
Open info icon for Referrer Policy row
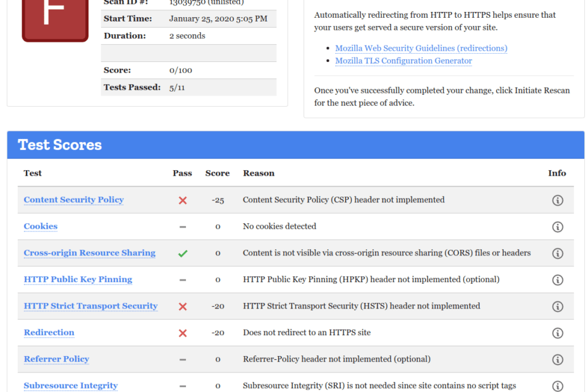(557, 360)
